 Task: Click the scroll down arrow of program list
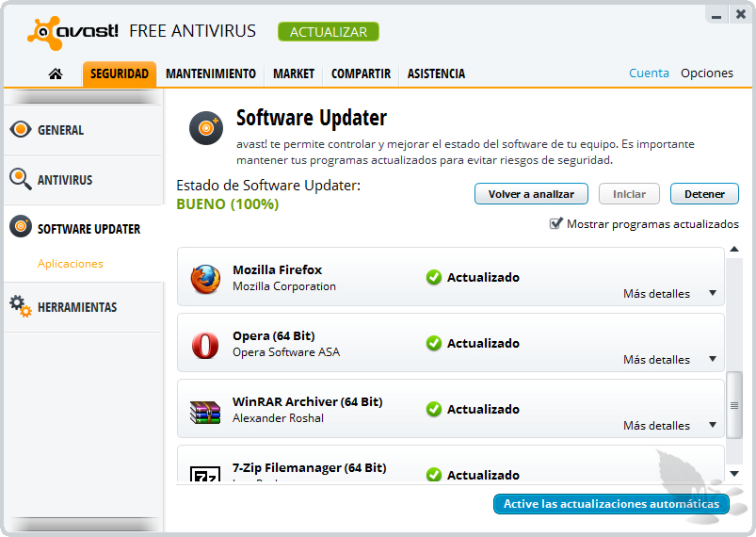734,474
